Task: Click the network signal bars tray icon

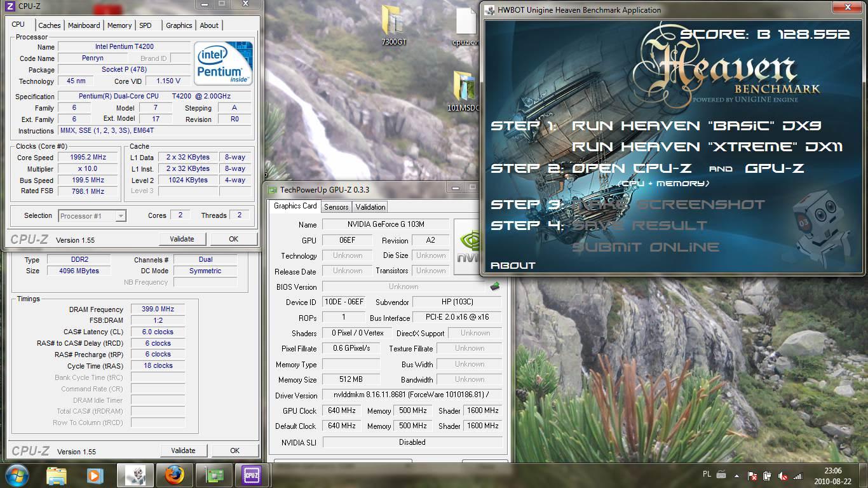Action: point(798,475)
